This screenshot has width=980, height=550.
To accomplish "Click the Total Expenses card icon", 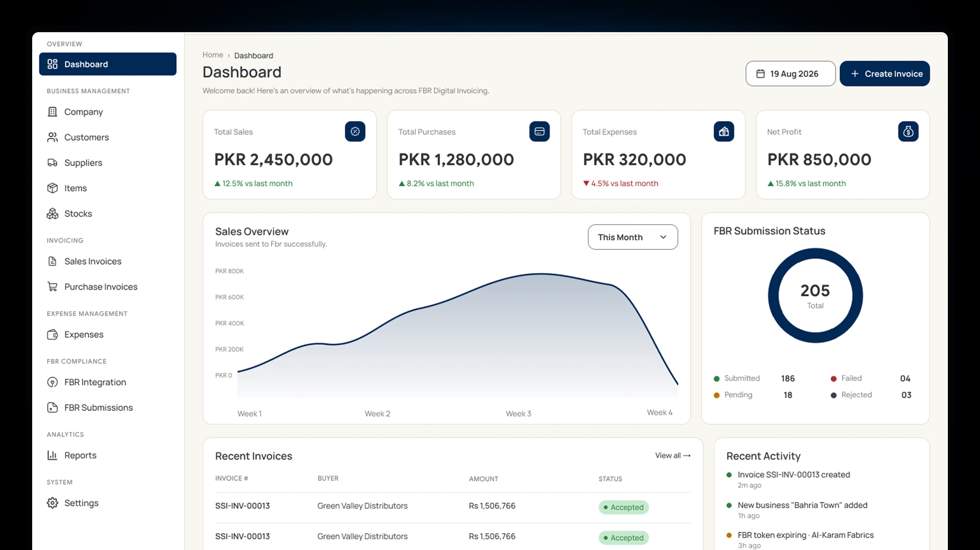I will (724, 131).
